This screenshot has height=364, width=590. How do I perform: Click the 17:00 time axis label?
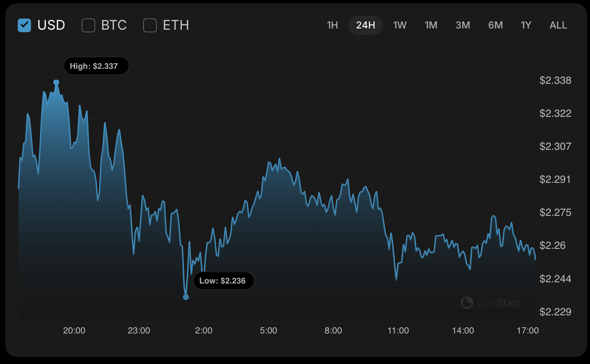[528, 331]
